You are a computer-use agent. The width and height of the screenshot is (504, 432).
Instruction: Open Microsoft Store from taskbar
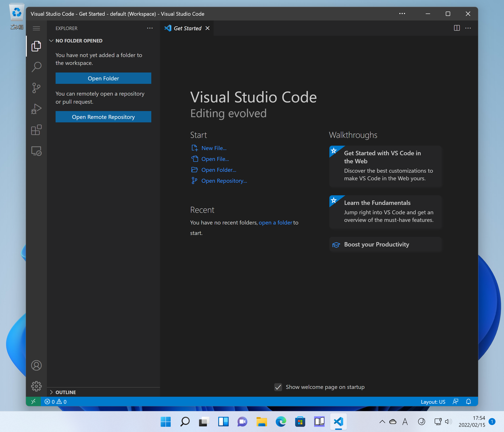pos(300,422)
